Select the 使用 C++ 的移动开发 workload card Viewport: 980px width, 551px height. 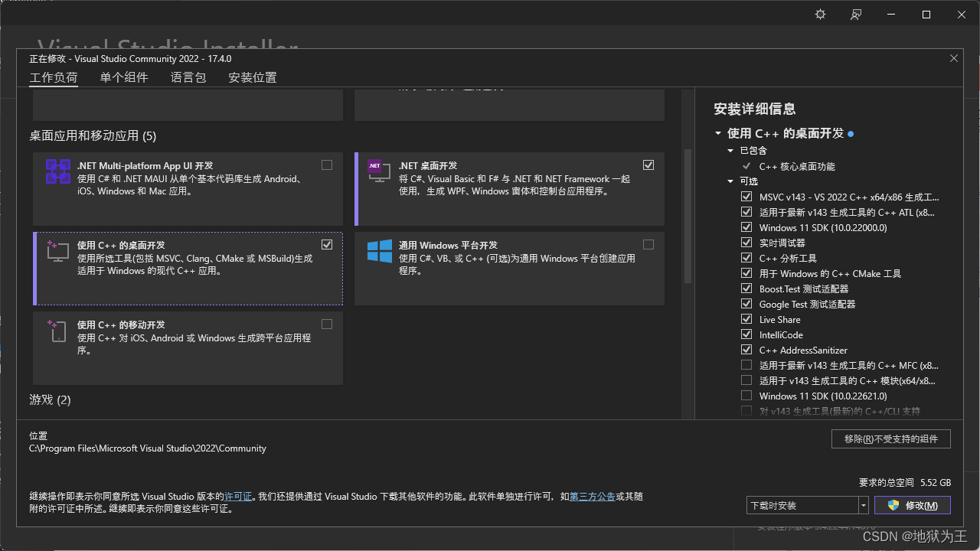pyautogui.click(x=188, y=347)
